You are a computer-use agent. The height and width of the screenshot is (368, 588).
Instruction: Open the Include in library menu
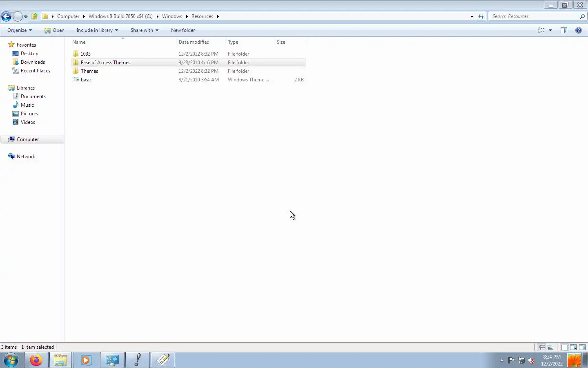click(x=97, y=30)
